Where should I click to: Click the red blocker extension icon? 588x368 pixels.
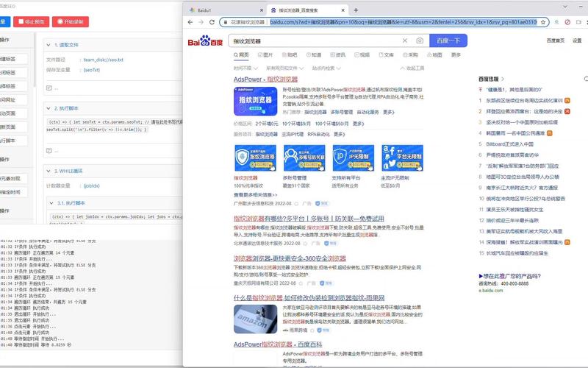click(x=567, y=22)
